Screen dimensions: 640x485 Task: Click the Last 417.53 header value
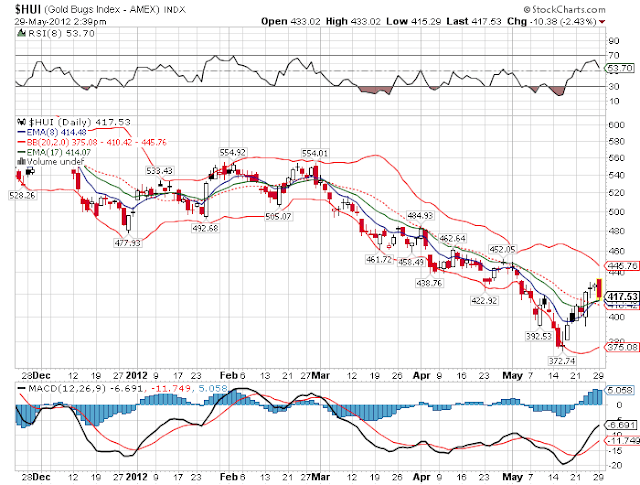473,21
